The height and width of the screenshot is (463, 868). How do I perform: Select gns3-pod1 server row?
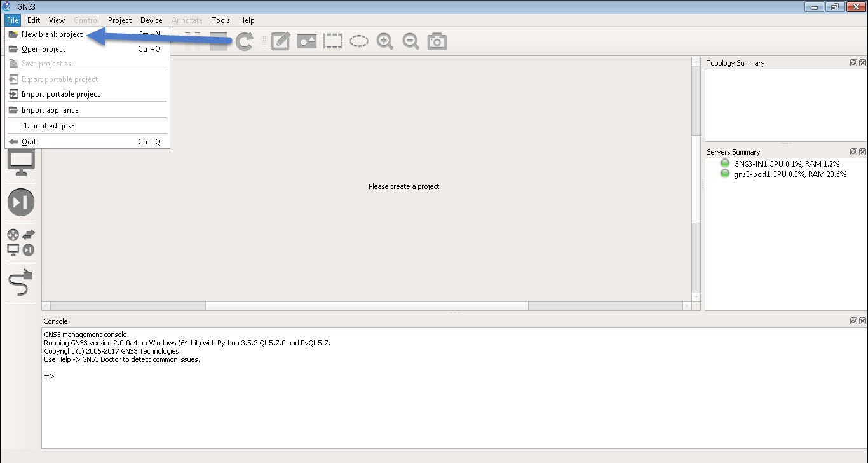(785, 174)
